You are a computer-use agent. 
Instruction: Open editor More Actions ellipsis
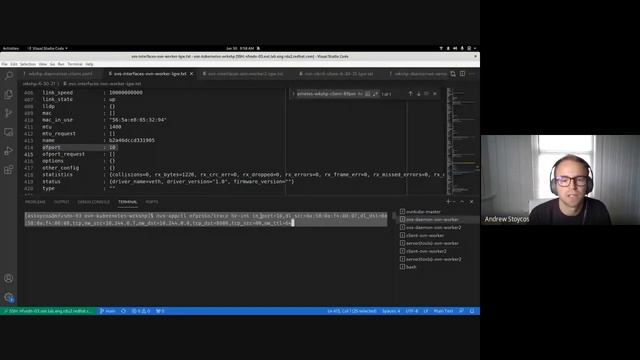[472, 74]
